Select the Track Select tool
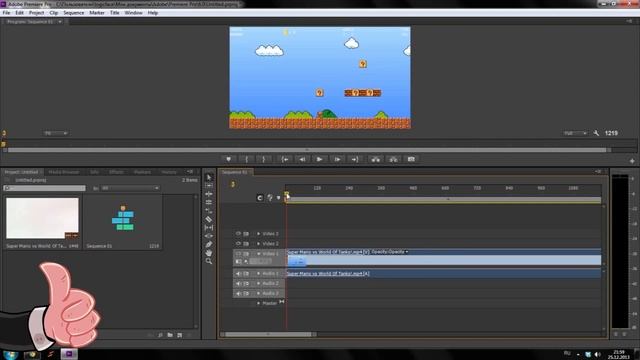Screen dimensions: 640x360 (209, 186)
